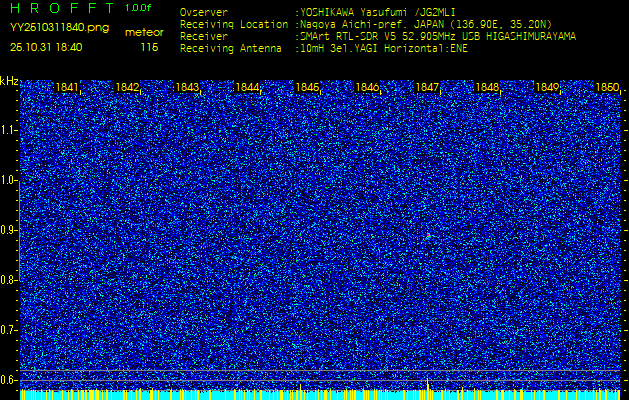Viewport: 629px width, 400px height.
Task: Select the Nagoya Aichi-pref. JAPAN location text
Action: pos(423,24)
